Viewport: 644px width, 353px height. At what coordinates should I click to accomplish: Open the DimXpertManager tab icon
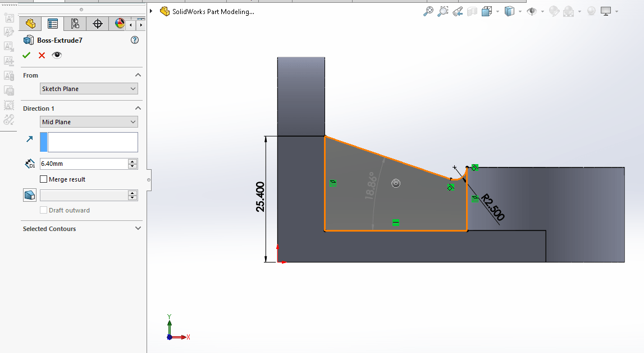(98, 24)
